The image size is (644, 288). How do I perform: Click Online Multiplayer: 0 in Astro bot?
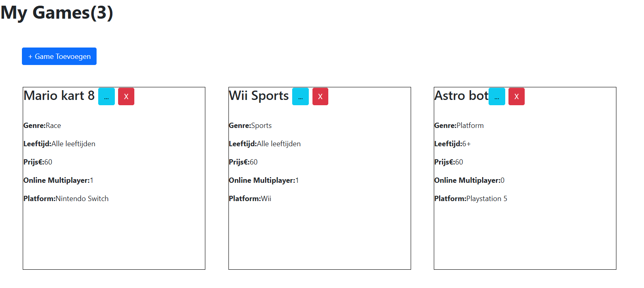470,180
